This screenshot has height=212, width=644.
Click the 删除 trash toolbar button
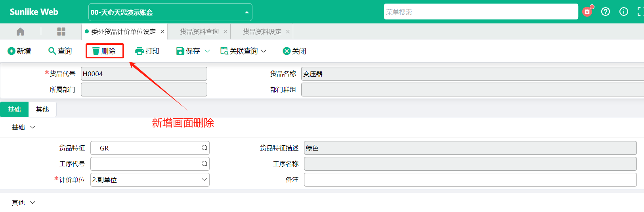(104, 51)
